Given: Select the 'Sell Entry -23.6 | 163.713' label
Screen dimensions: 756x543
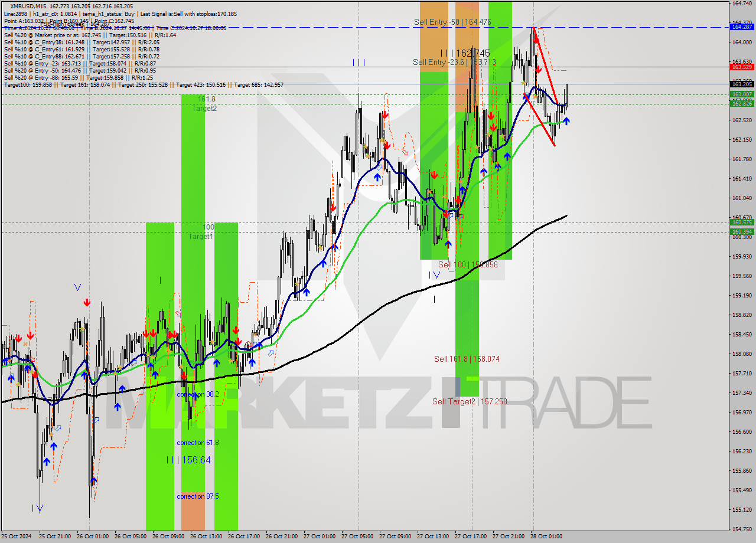Looking at the screenshot, I should point(454,62).
